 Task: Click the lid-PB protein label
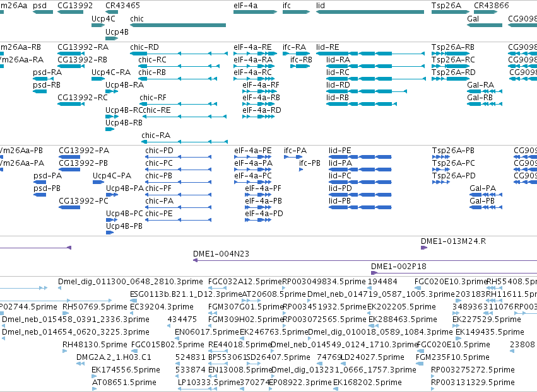click(x=339, y=201)
